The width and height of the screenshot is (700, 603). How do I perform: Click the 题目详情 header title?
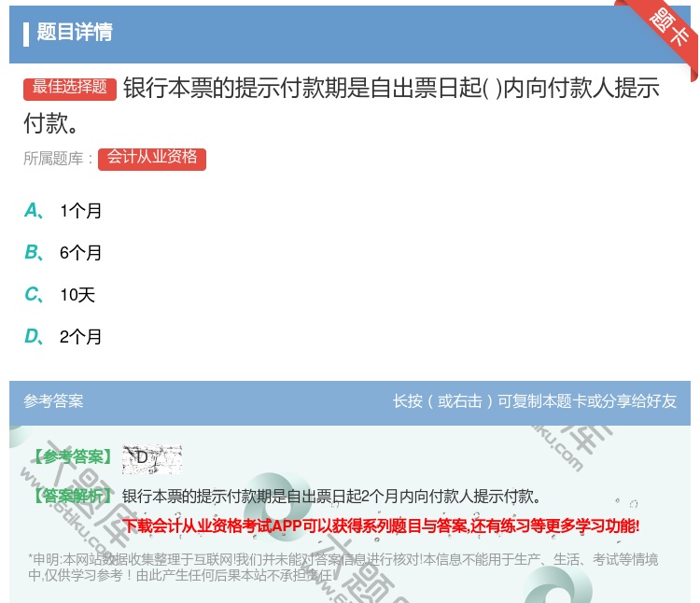(x=75, y=32)
